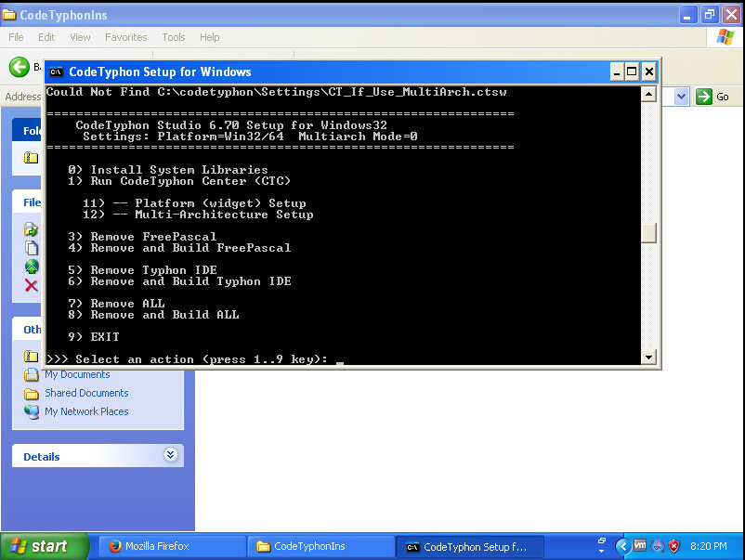Click the Windows flag logo in Explorer
This screenshot has height=560, width=745.
pyautogui.click(x=725, y=37)
